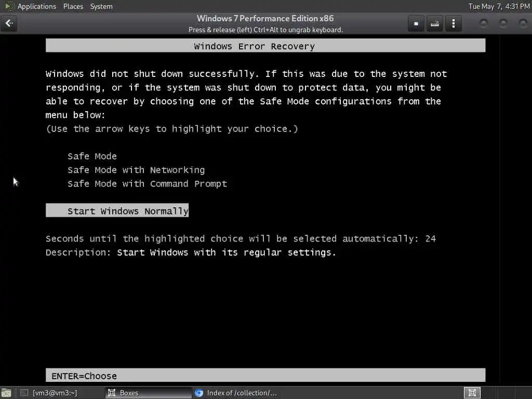532x399 pixels.
Task: Open the Applications menu
Action: (37, 6)
